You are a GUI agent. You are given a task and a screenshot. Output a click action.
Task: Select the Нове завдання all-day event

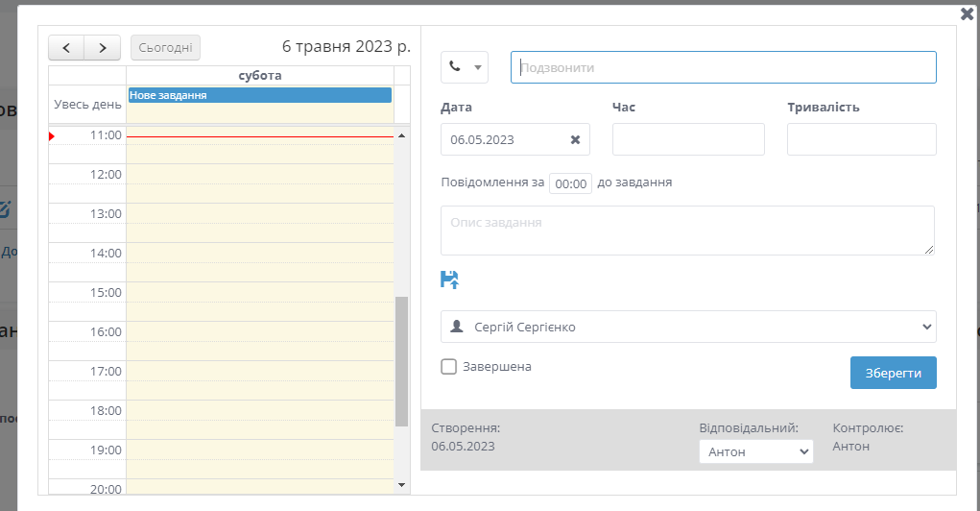pos(259,95)
